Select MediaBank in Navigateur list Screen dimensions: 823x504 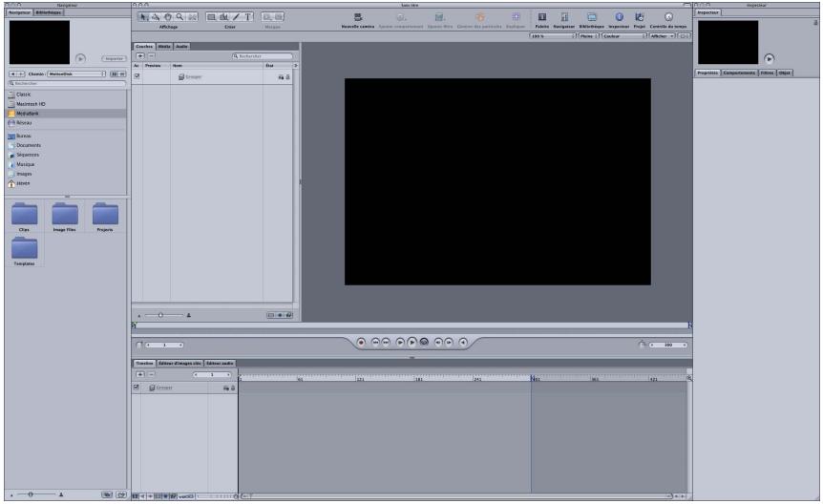[67, 114]
